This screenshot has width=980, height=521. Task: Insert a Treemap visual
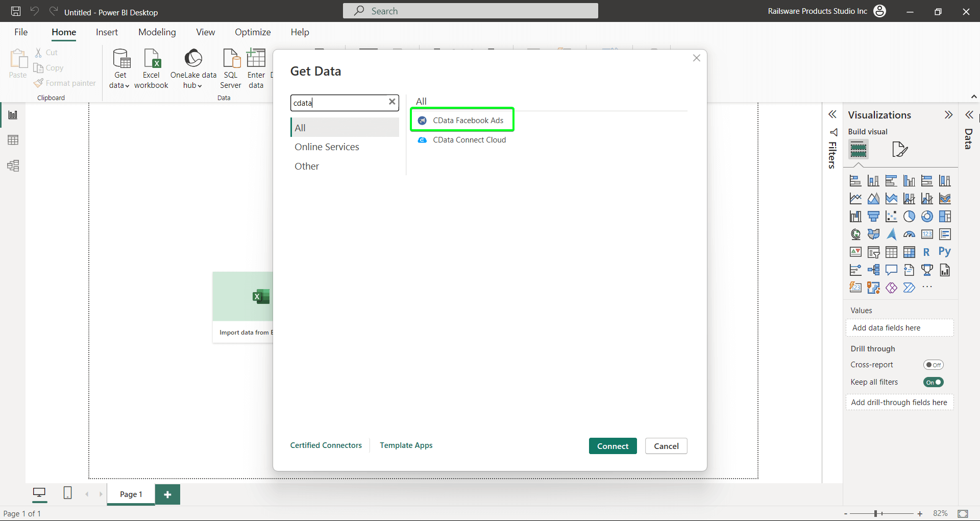pos(945,217)
